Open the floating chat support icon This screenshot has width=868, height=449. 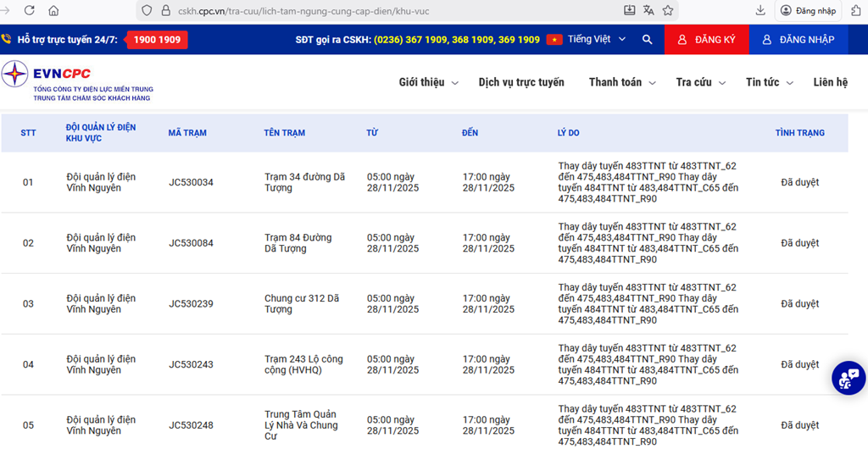click(848, 378)
